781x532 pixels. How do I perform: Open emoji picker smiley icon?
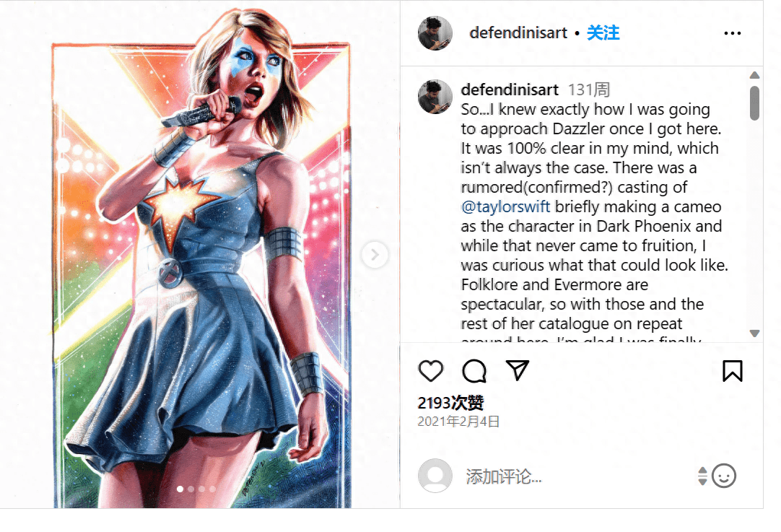[724, 476]
